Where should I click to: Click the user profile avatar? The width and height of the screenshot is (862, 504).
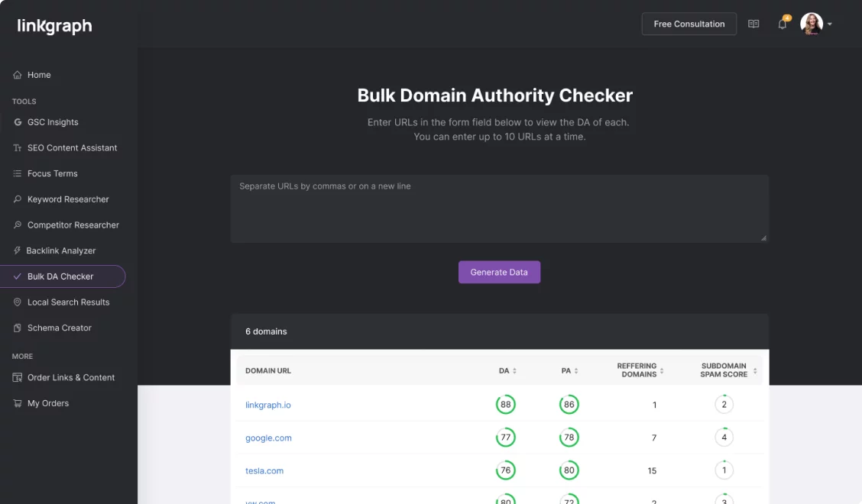click(x=812, y=24)
